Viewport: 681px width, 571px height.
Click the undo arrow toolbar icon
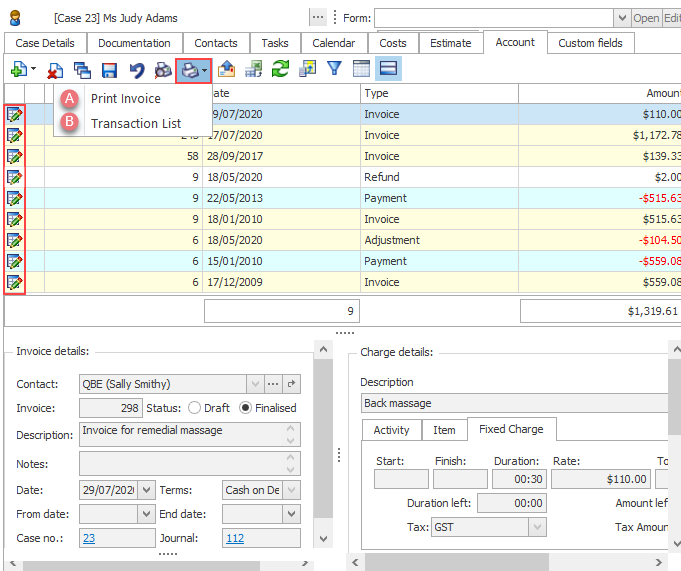(137, 70)
